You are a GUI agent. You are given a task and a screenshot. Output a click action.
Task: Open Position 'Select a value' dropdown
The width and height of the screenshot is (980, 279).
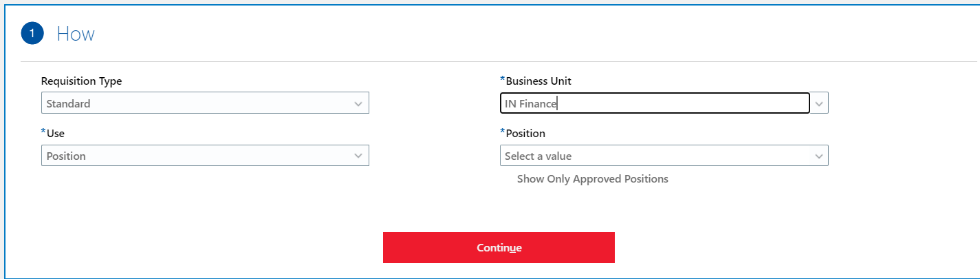point(664,156)
